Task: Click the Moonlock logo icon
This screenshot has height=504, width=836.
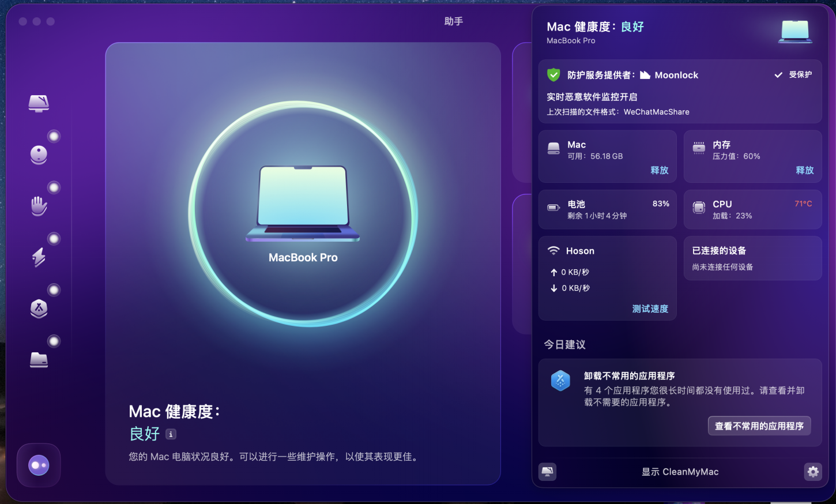Action: click(x=645, y=75)
